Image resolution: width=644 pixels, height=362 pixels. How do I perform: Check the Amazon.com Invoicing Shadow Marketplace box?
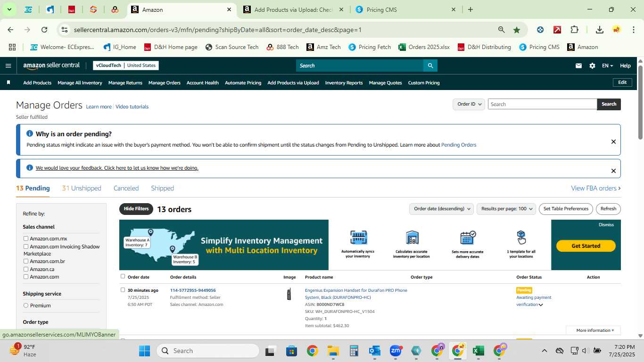(x=26, y=247)
